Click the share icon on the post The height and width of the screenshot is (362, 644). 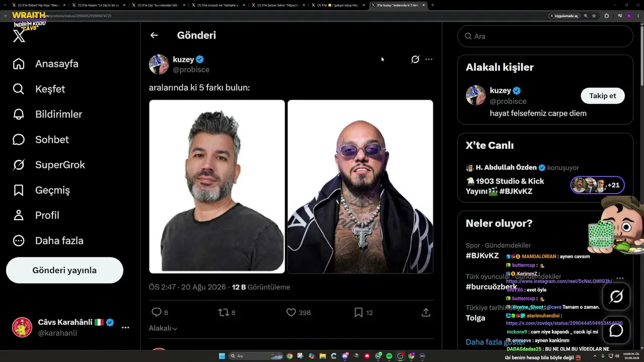coord(426,312)
